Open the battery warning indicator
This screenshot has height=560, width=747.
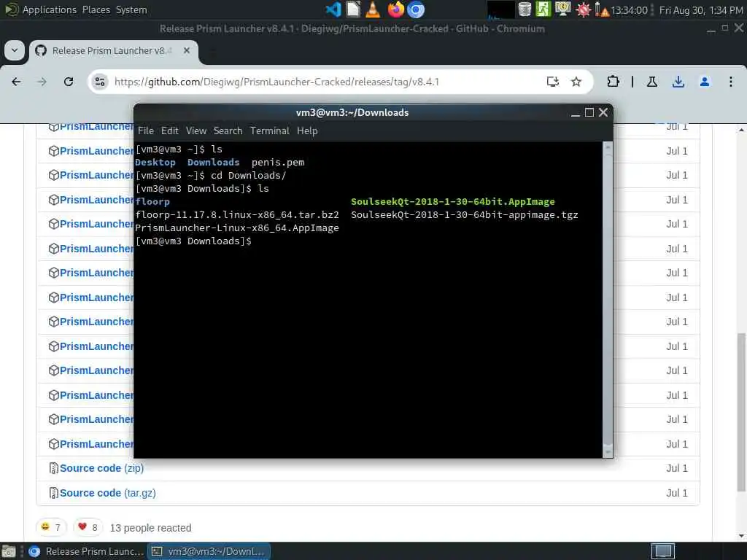coord(602,9)
